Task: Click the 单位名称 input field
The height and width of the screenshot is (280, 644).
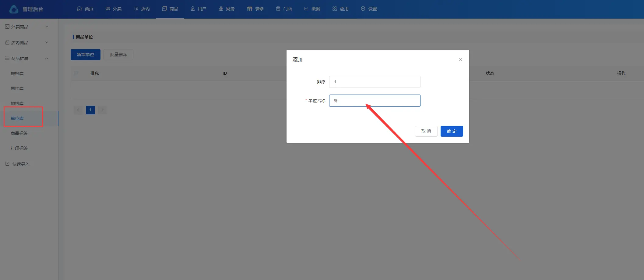Action: pyautogui.click(x=375, y=101)
